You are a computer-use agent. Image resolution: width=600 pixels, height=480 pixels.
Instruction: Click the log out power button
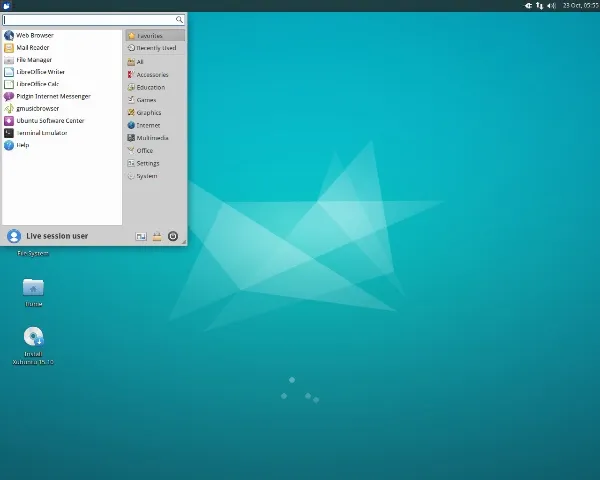click(x=173, y=236)
